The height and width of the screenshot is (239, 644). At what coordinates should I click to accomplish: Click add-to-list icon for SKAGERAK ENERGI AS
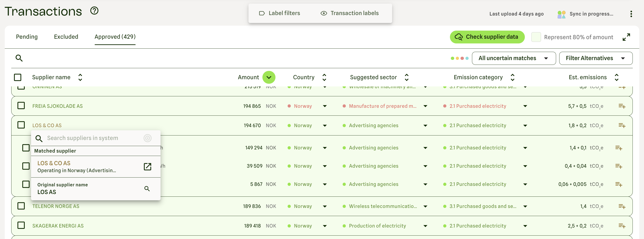(622, 226)
